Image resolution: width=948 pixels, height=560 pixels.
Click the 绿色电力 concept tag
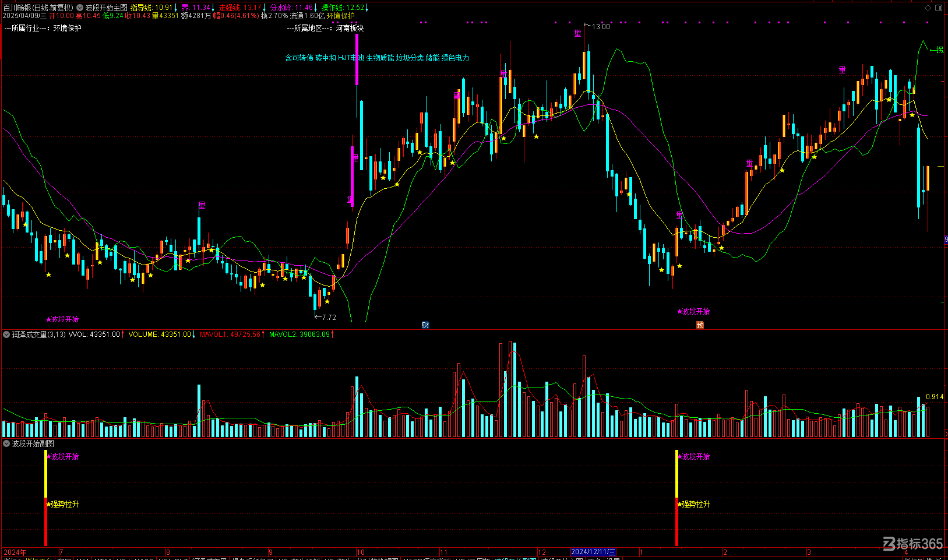(x=455, y=58)
